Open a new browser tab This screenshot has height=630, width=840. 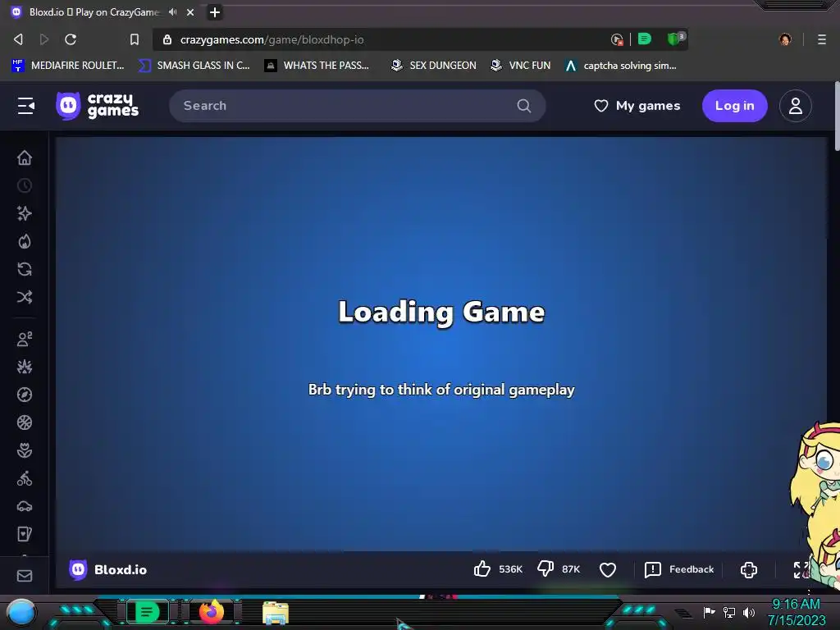[215, 11]
